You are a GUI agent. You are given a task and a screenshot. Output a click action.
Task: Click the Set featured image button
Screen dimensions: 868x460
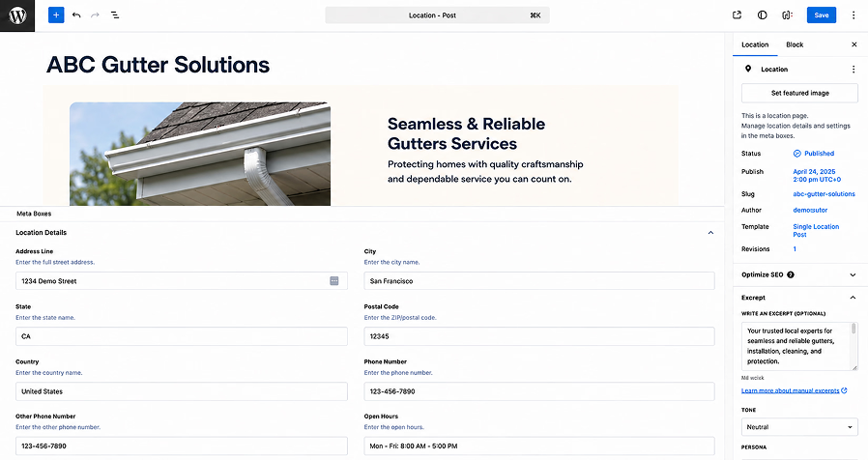coord(799,93)
